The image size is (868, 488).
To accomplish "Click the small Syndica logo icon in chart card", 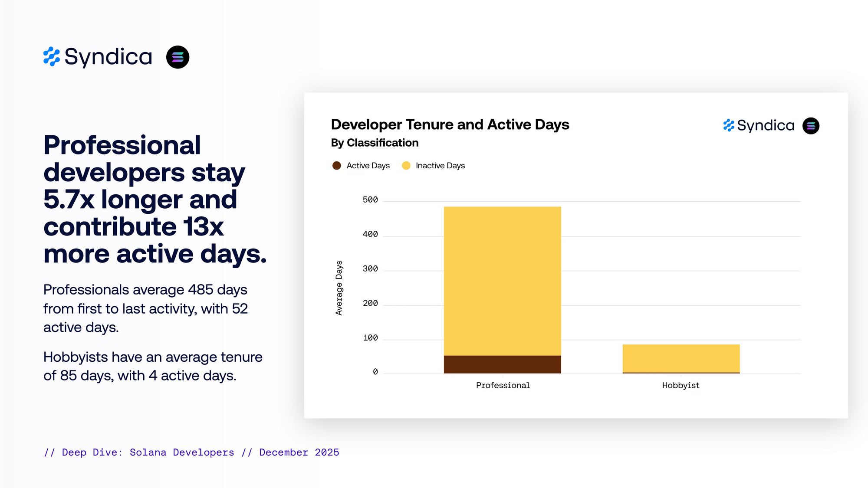I will 728,125.
